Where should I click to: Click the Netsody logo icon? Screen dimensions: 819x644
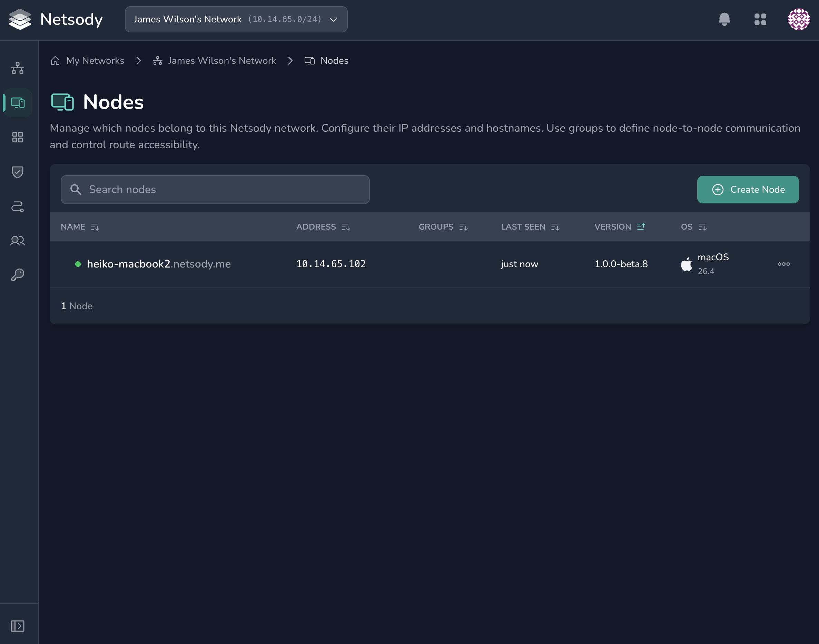pyautogui.click(x=20, y=19)
